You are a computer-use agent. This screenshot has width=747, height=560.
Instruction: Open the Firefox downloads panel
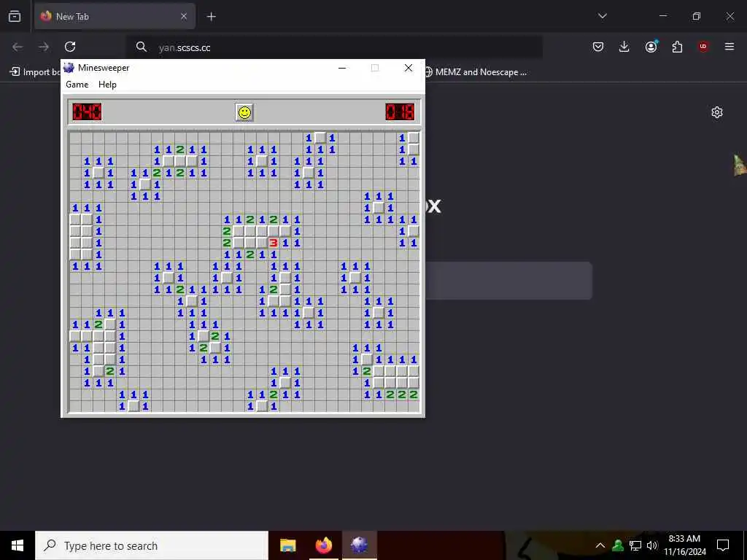(624, 47)
